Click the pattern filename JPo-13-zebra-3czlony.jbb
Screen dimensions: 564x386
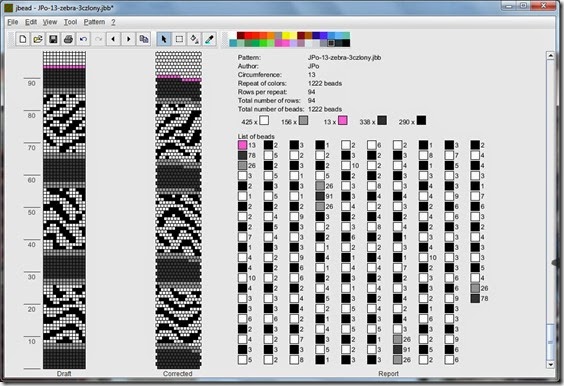345,58
